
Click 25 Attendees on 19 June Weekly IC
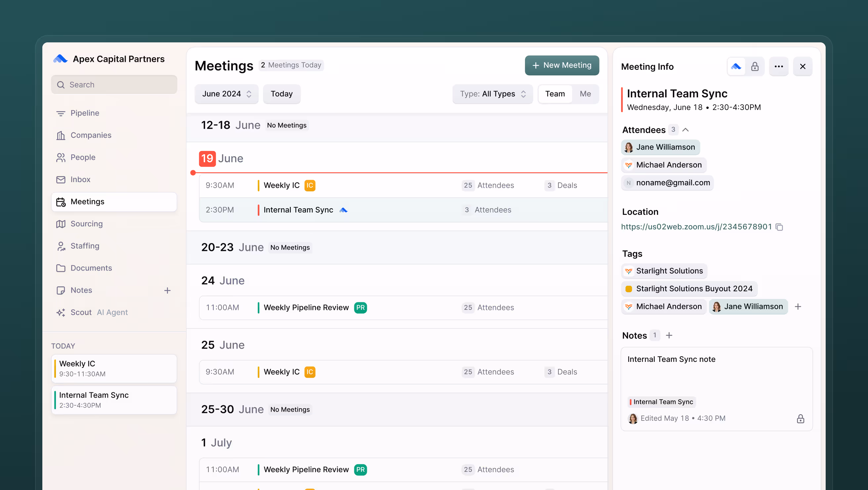tap(488, 185)
